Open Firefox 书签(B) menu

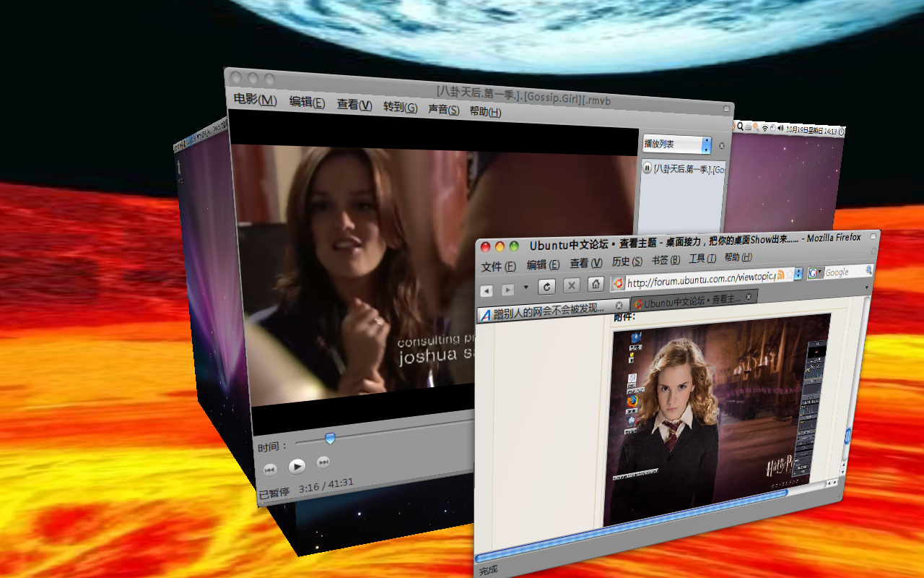click(666, 260)
